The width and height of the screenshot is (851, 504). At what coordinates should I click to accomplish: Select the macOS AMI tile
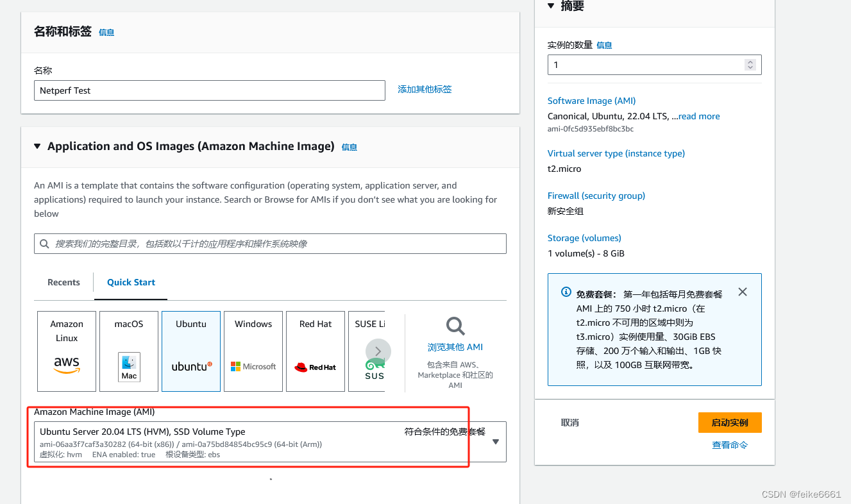pos(129,351)
